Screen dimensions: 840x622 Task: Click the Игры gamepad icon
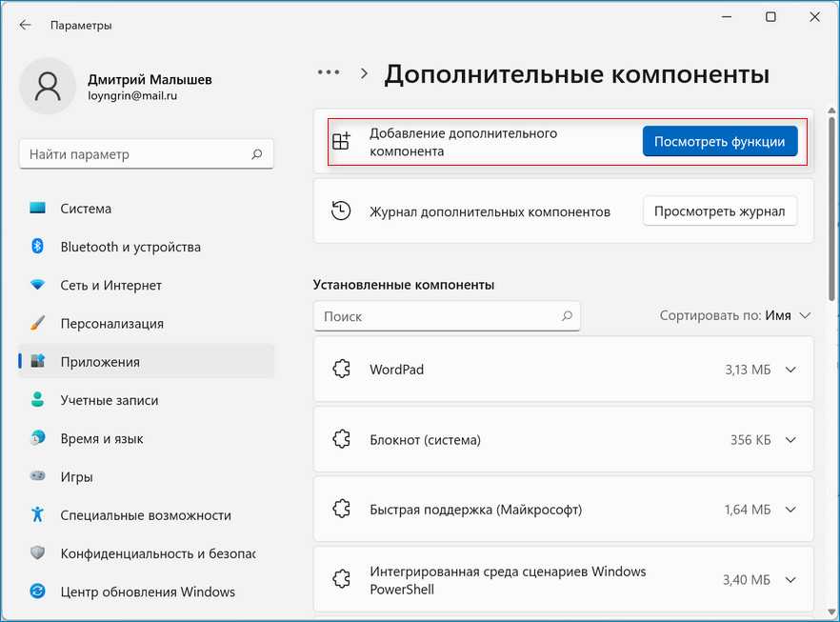pos(38,476)
